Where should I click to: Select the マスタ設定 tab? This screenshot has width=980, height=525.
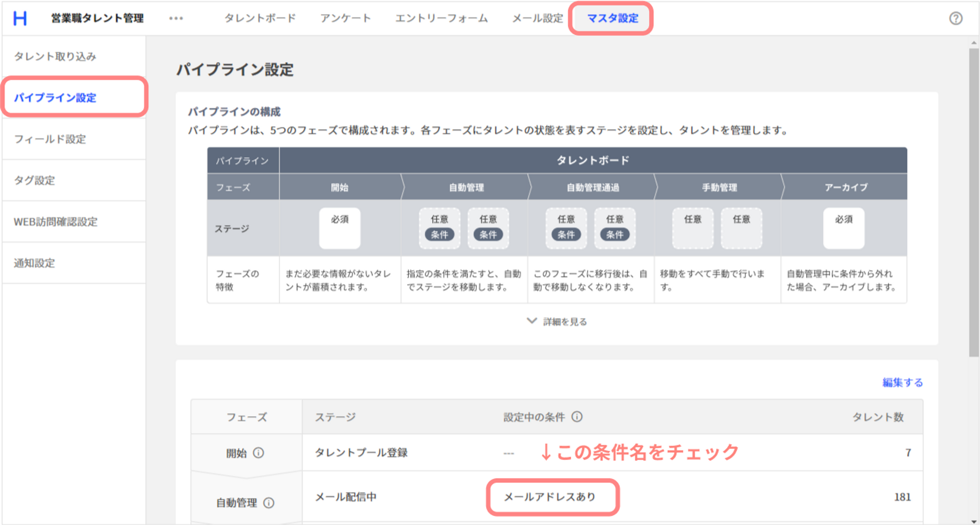coord(612,18)
